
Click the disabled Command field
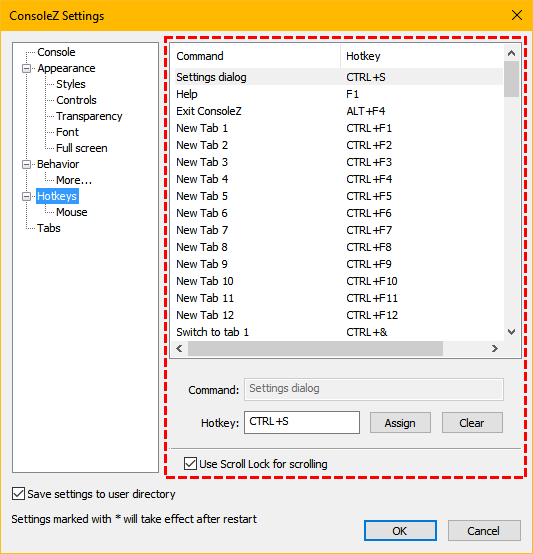pos(374,389)
